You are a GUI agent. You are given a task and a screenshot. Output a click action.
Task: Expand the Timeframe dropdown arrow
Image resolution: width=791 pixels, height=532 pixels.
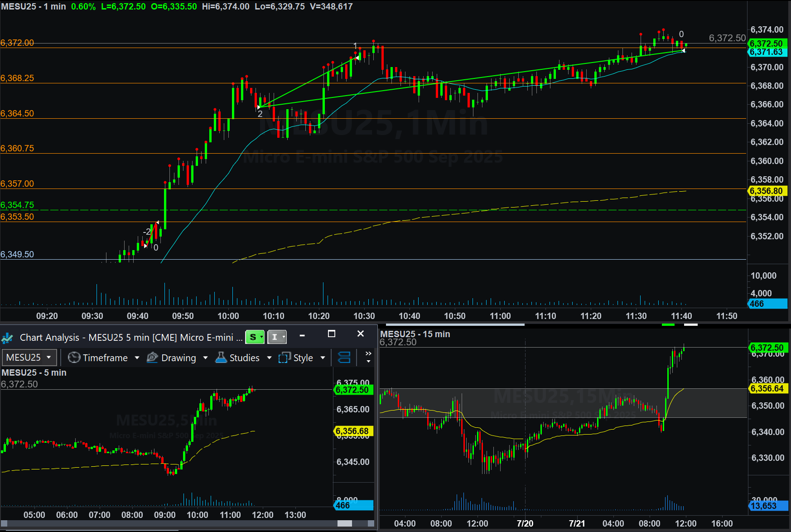pos(137,358)
